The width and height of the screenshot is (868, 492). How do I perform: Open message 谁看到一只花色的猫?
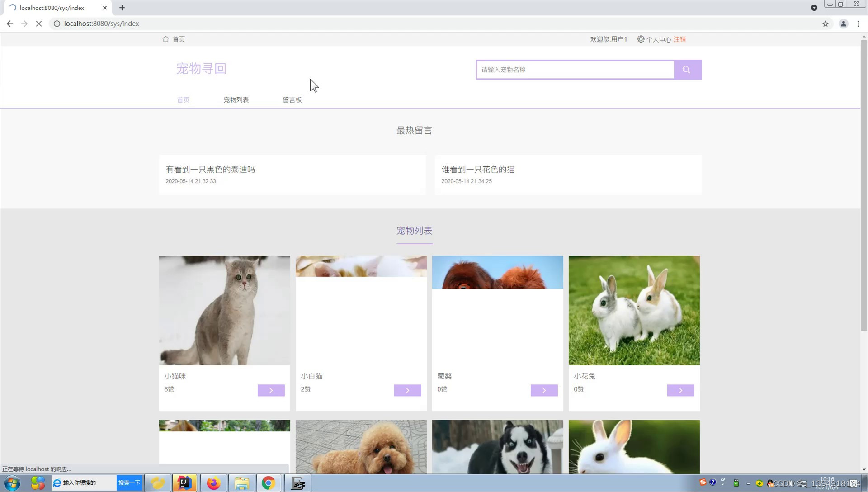[x=478, y=169]
